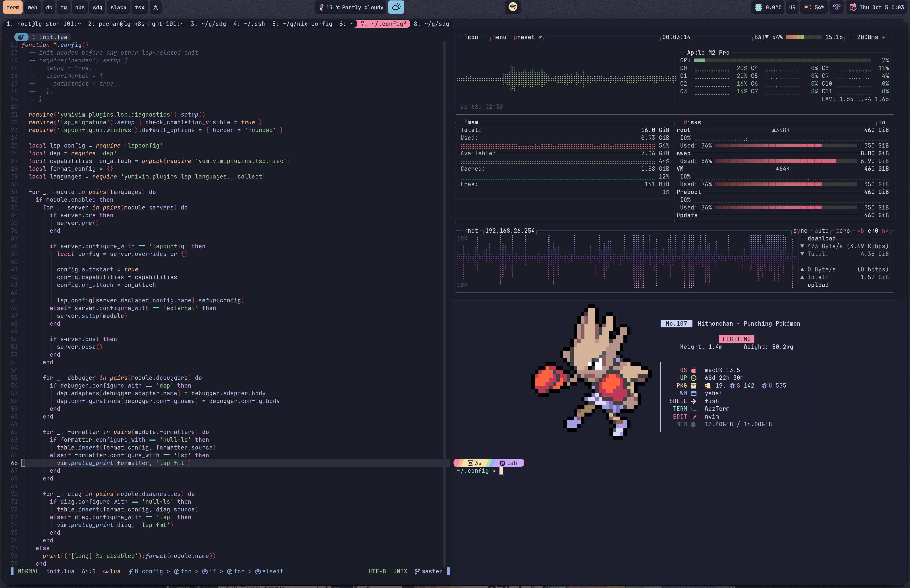Image resolution: width=910 pixels, height=588 pixels.
Task: Click the Hitmonchan pixel art sprite
Action: pyautogui.click(x=591, y=372)
